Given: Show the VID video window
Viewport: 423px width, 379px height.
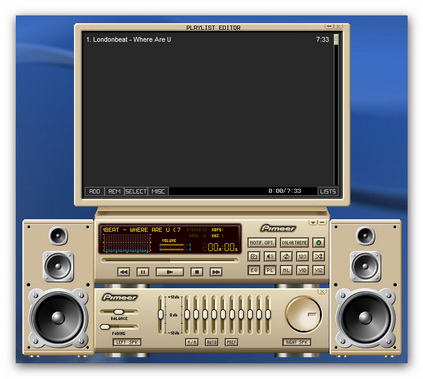Looking at the screenshot, I should click(302, 270).
